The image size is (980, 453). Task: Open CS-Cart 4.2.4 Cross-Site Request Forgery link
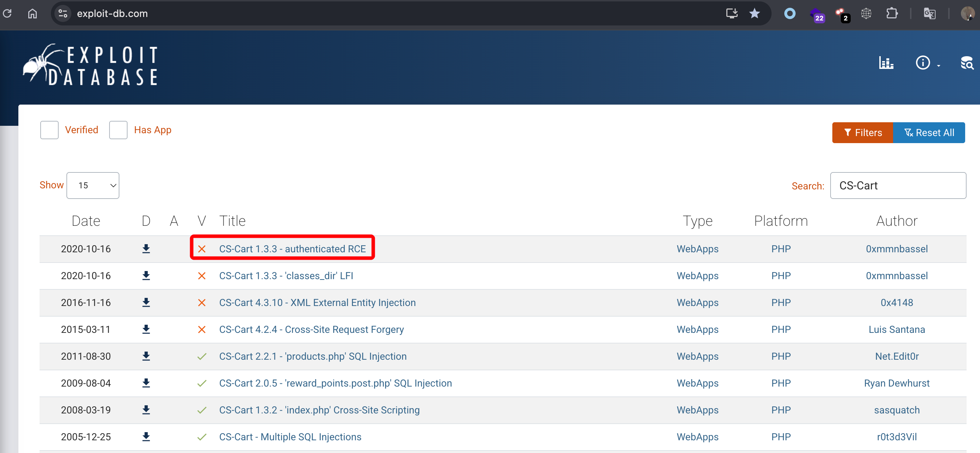[x=311, y=329]
